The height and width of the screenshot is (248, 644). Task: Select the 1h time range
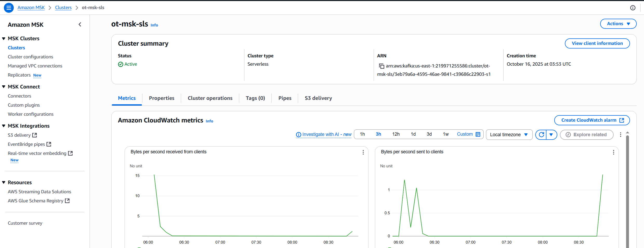coord(362,134)
